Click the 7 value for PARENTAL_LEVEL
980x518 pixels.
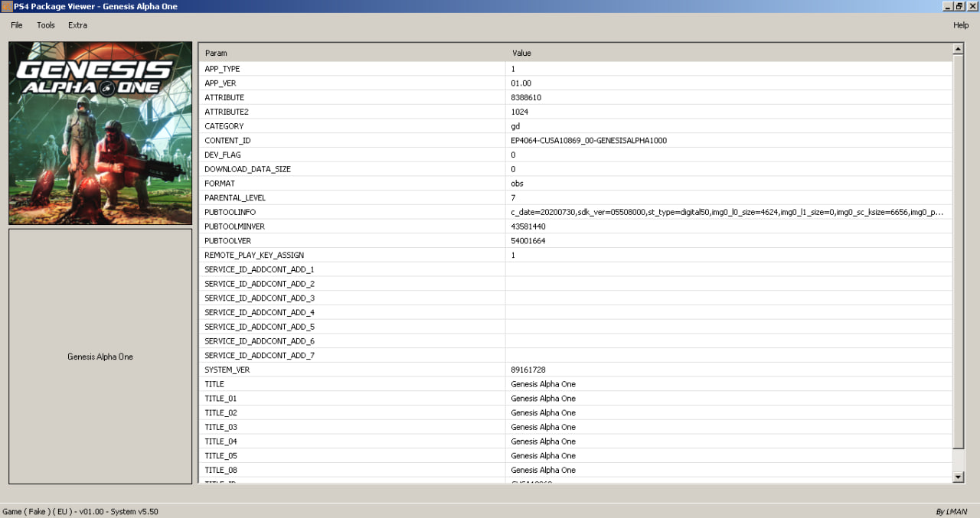click(x=513, y=198)
